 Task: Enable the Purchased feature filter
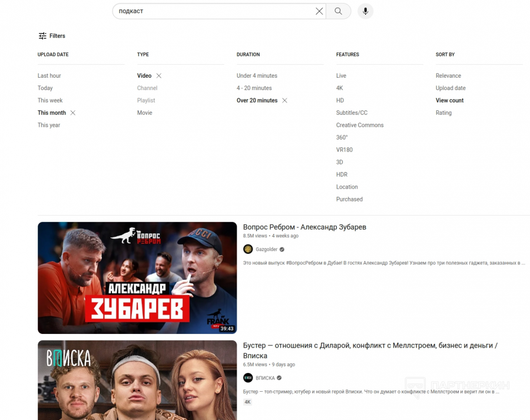point(349,199)
